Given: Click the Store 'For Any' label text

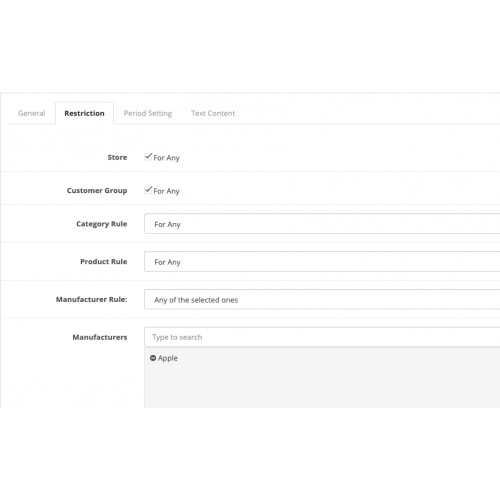Looking at the screenshot, I should (166, 158).
